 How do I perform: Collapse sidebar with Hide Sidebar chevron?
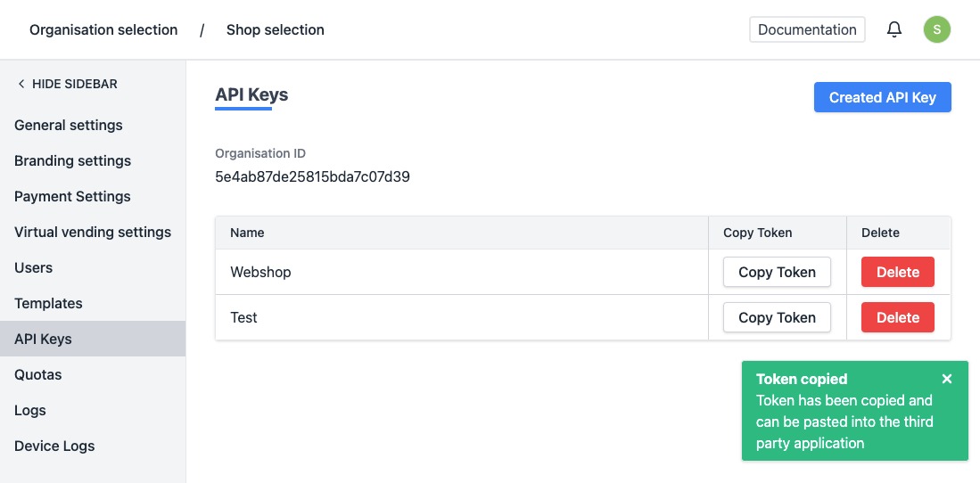click(x=21, y=84)
